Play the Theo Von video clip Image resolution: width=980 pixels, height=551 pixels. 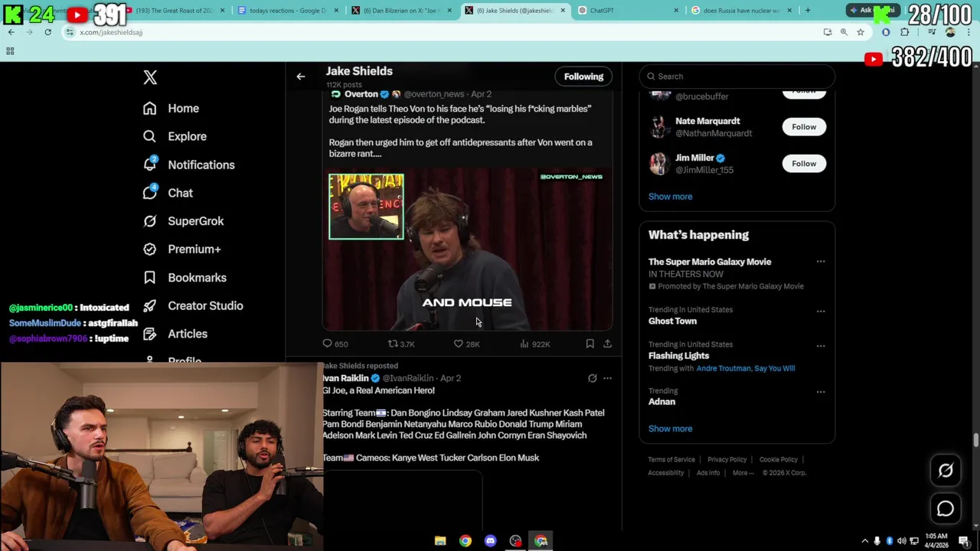467,249
